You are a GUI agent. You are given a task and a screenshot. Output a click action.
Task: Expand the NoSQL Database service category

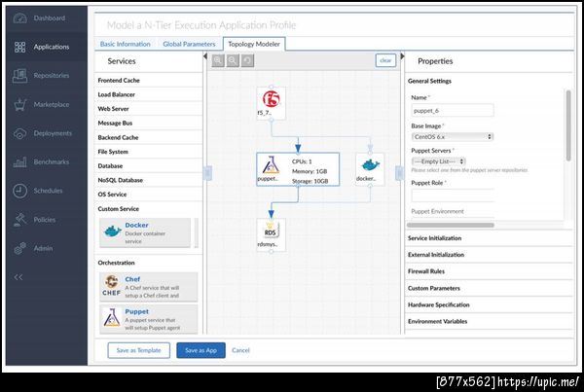point(149,180)
